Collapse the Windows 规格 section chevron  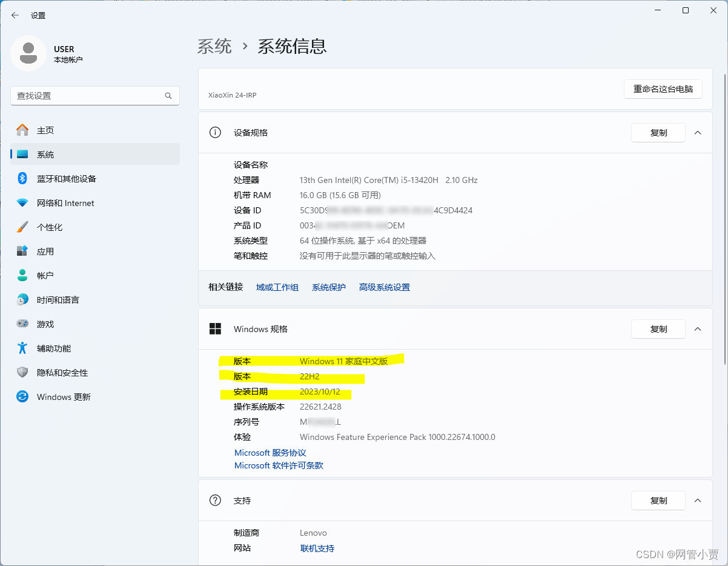click(698, 329)
